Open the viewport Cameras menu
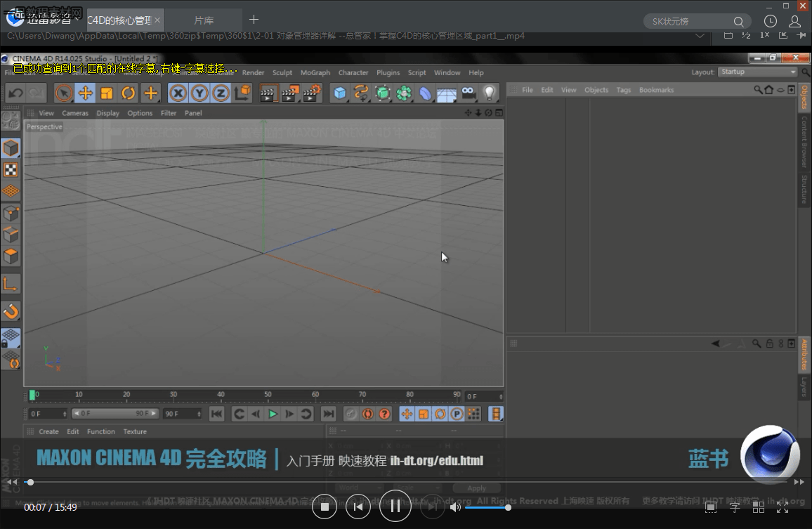This screenshot has height=529, width=812. (x=75, y=113)
